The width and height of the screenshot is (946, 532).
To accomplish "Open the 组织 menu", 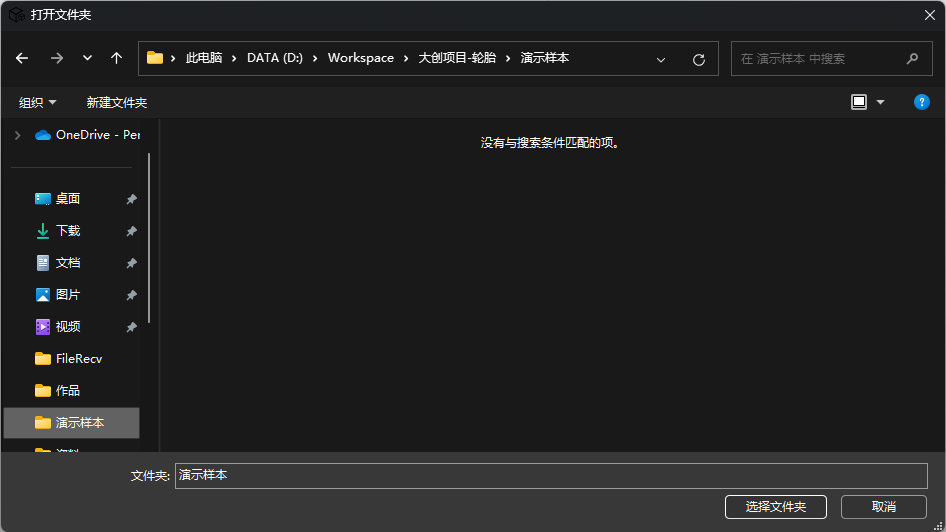I will (37, 103).
